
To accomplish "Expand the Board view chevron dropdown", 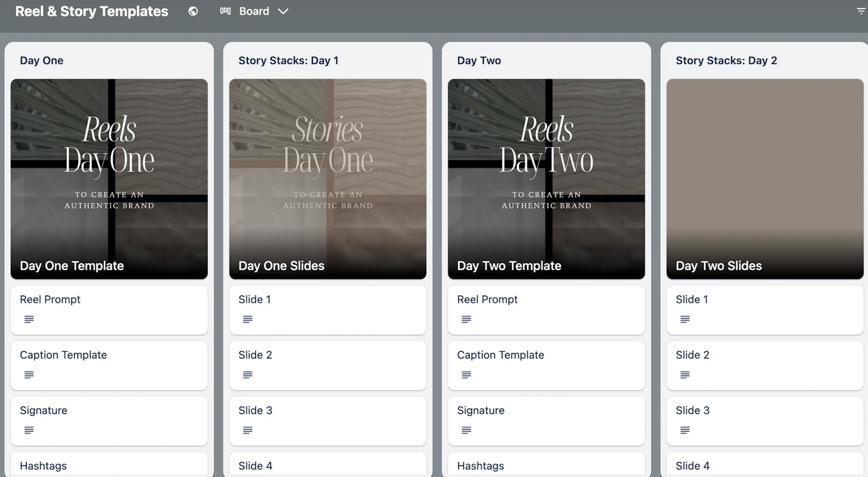I will pyautogui.click(x=283, y=11).
